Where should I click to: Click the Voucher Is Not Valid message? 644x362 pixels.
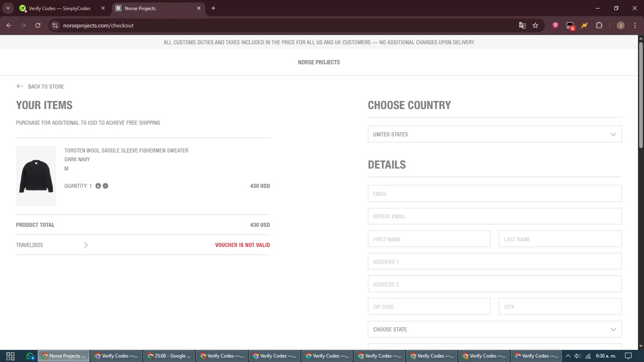243,245
